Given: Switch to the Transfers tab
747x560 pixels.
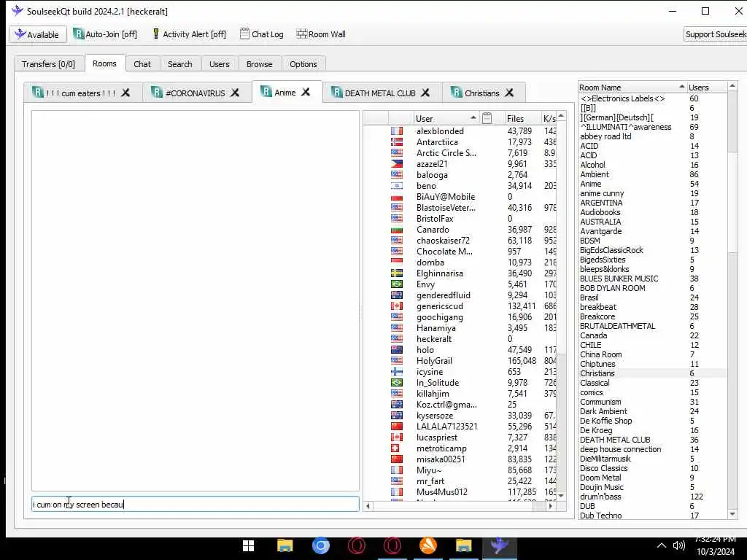Looking at the screenshot, I should [x=49, y=64].
